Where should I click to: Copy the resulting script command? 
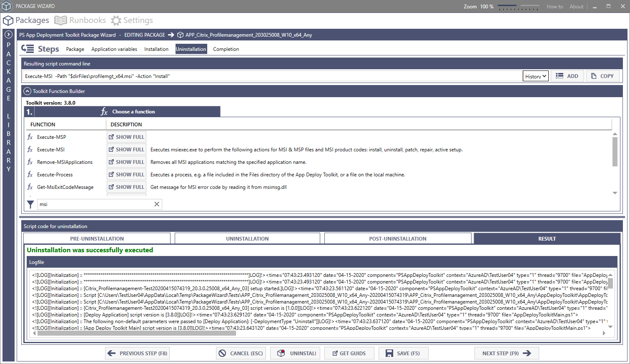[x=602, y=76]
